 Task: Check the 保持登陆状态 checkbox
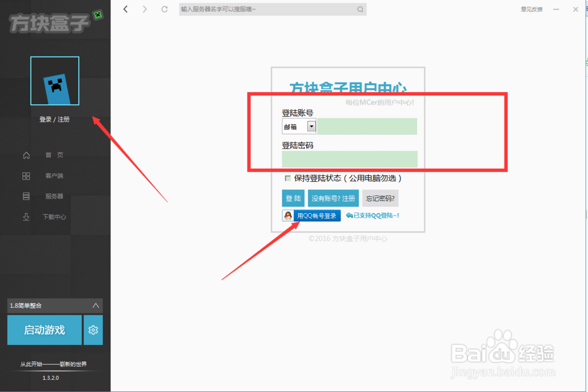(288, 178)
